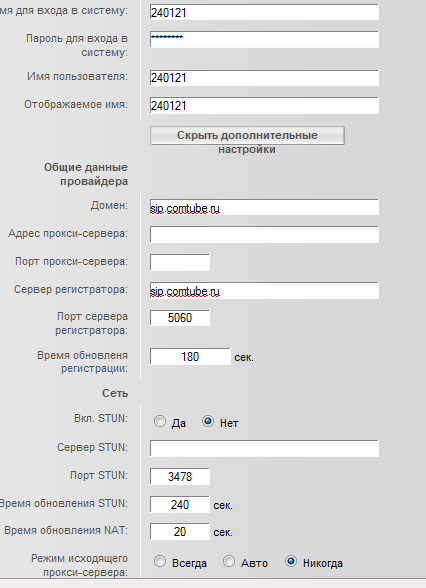This screenshot has height=588, width=426.
Task: Click "Скрыть дополнительные настройки" button
Action: pyautogui.click(x=247, y=136)
